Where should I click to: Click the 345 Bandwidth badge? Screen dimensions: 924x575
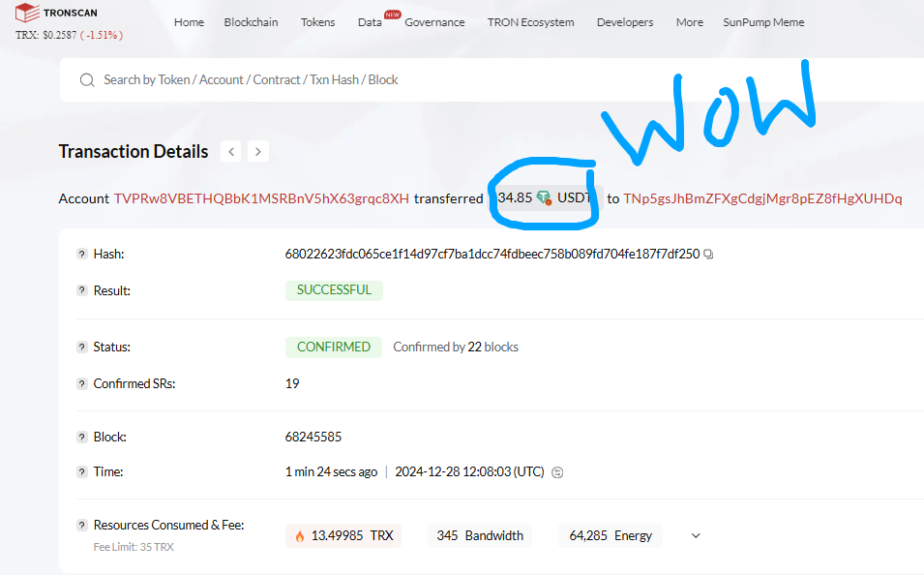[x=480, y=535]
